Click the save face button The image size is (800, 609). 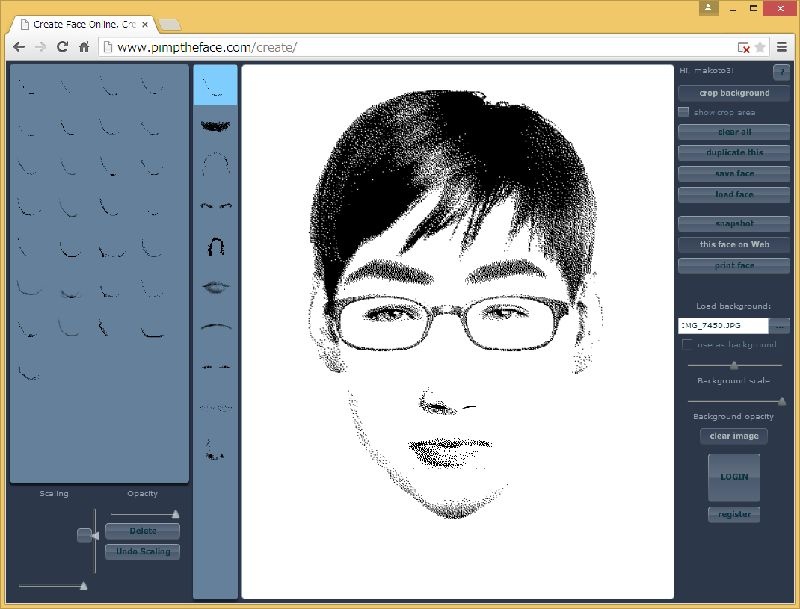click(734, 174)
